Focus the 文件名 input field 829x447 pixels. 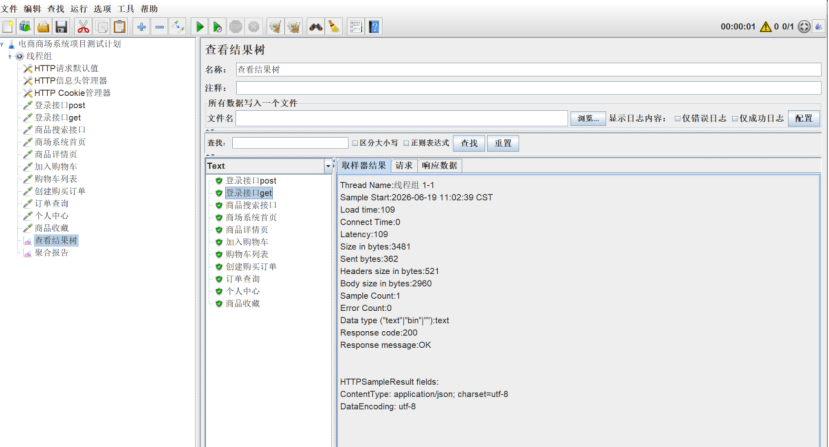point(402,118)
